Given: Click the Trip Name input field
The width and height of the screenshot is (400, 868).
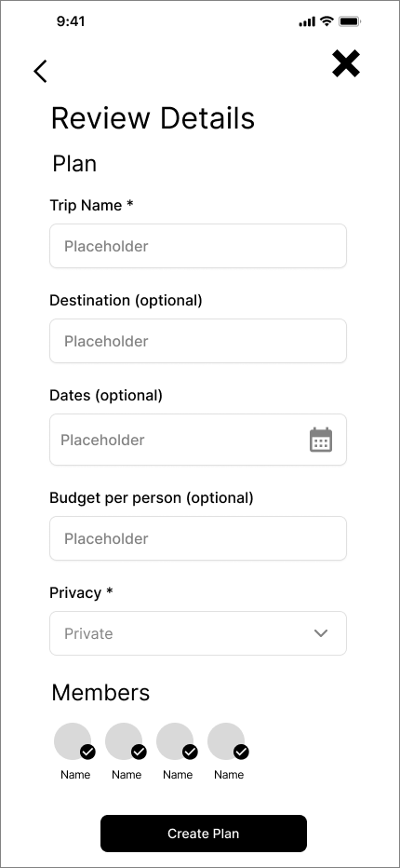Looking at the screenshot, I should point(198,246).
